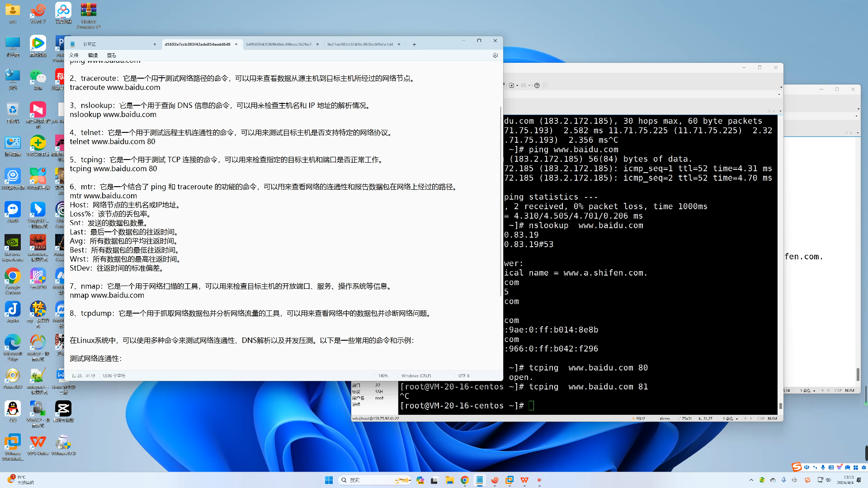Open the 文件 menu in Notepad
Screen dimensions: 868x488
74,55
